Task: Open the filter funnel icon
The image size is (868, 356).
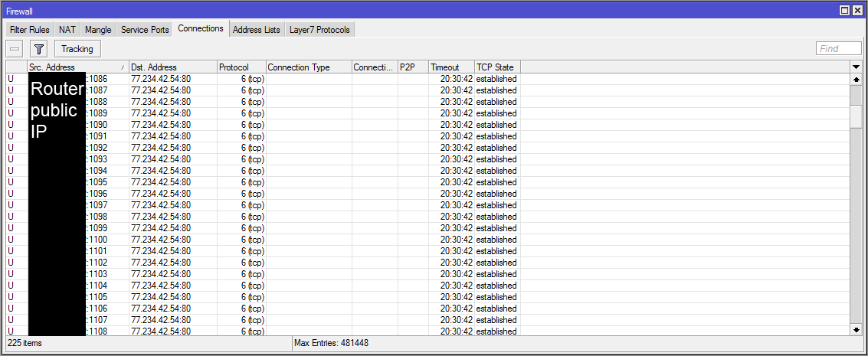Action: (x=39, y=49)
